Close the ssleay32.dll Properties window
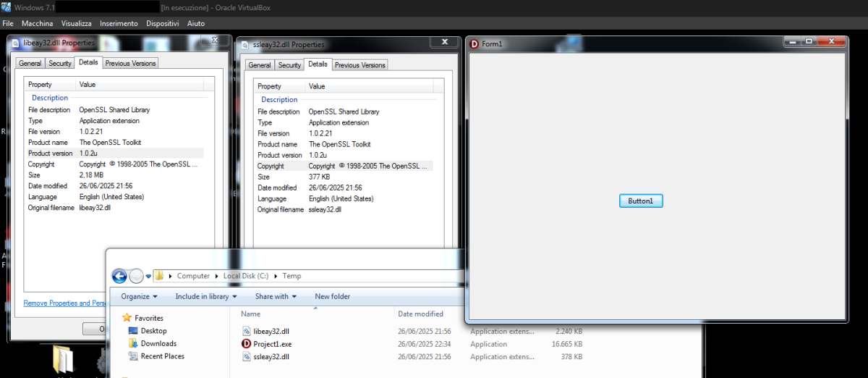The height and width of the screenshot is (378, 868). tap(444, 43)
